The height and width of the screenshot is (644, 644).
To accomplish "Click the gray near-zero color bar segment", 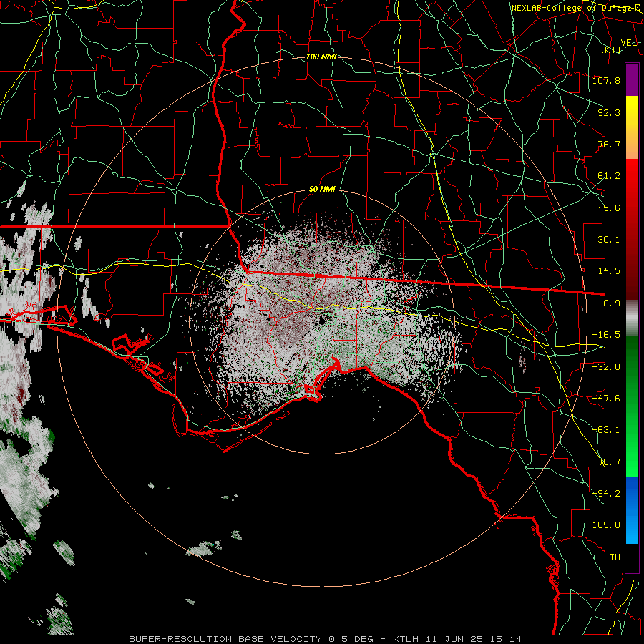I will 632,318.
